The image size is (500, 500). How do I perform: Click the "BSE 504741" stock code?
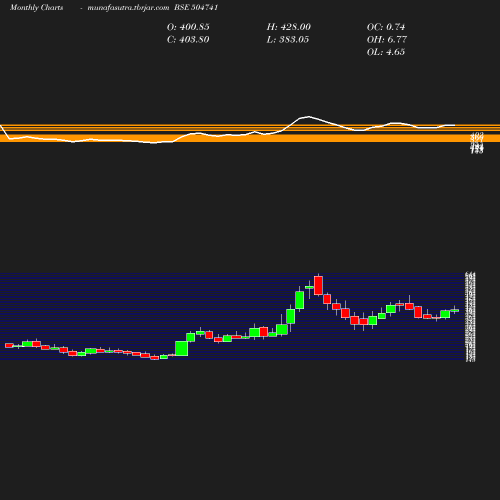pyautogui.click(x=196, y=7)
